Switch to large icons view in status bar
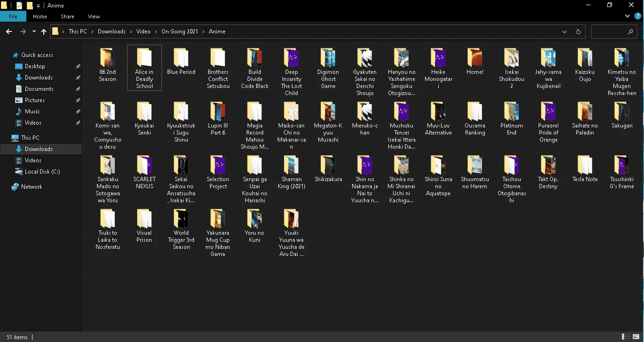644x342 pixels. tap(636, 337)
